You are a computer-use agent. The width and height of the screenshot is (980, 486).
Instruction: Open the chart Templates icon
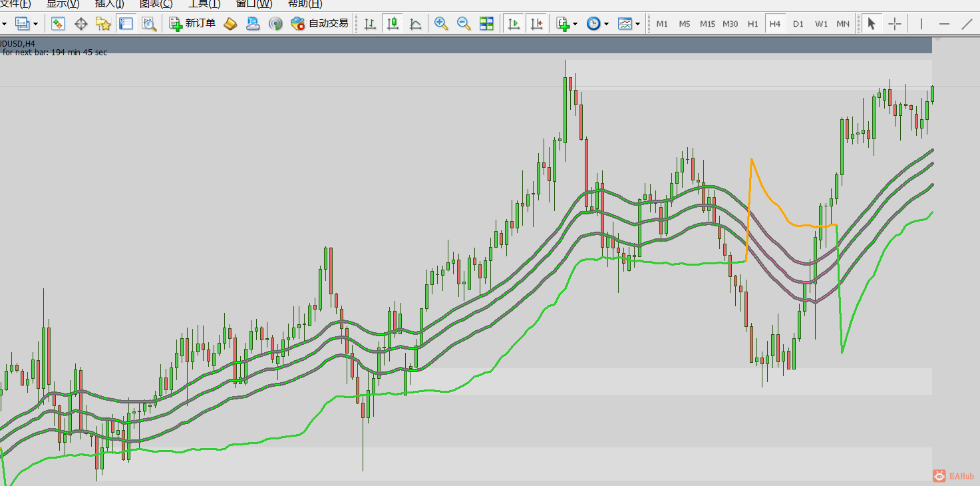pos(625,24)
